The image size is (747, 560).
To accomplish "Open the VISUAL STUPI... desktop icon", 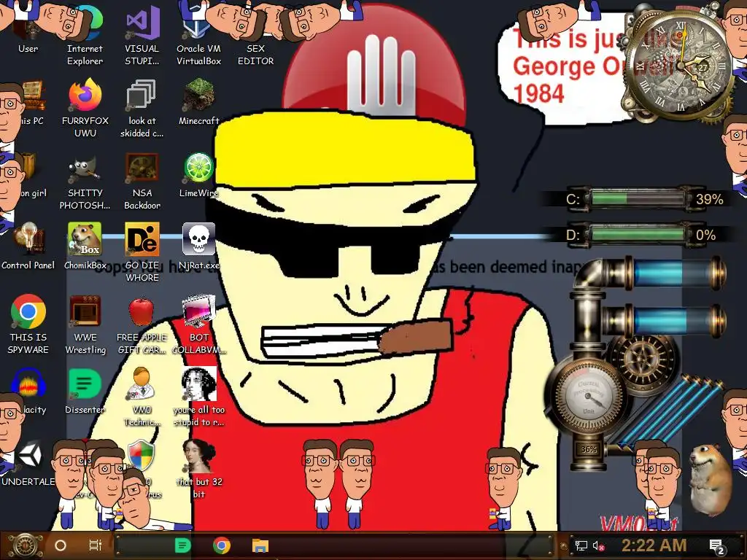I will (x=142, y=36).
